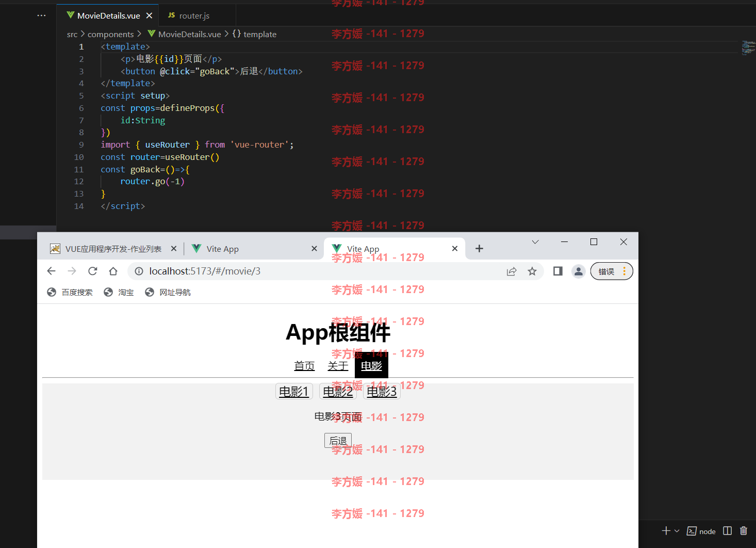756x548 pixels.
Task: Open the 电影1 link
Action: pyautogui.click(x=294, y=392)
